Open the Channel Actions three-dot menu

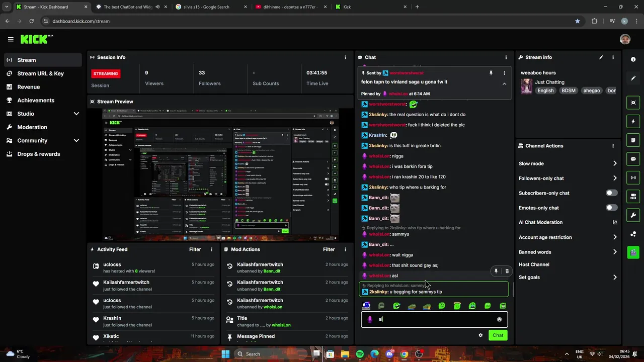point(613,146)
